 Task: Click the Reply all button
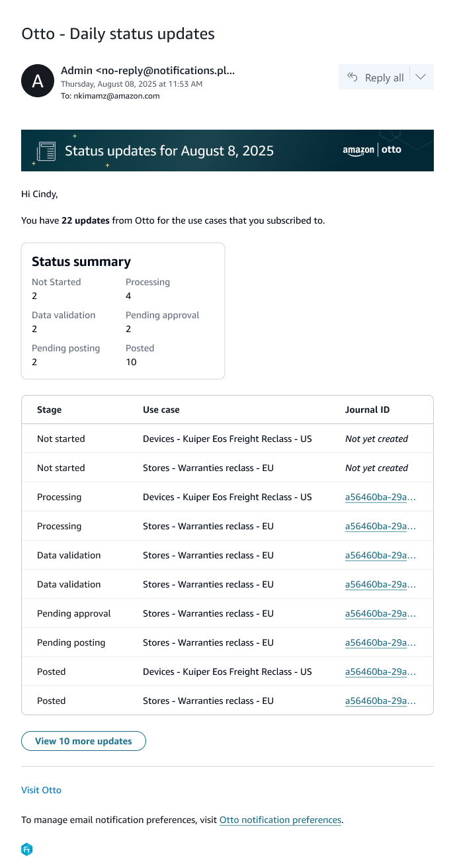(374, 77)
